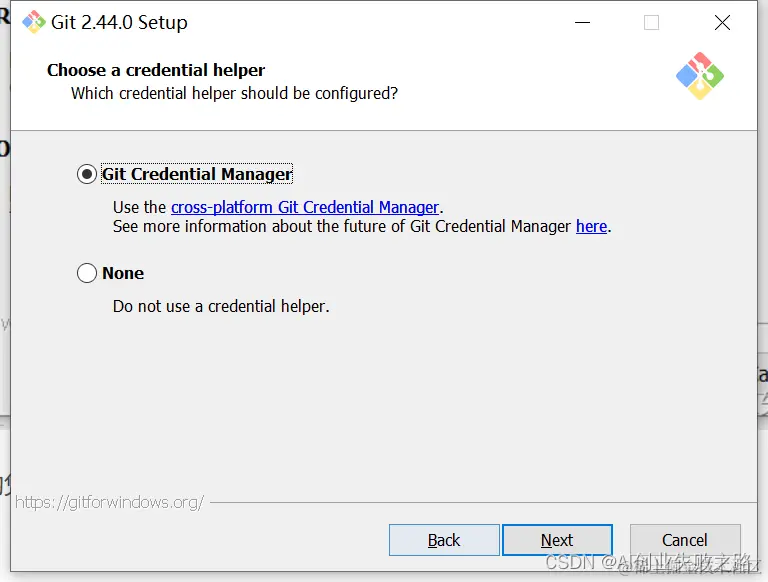Close the Git 2.44.0 Setup window
Screen dimensions: 768x582
pos(722,23)
